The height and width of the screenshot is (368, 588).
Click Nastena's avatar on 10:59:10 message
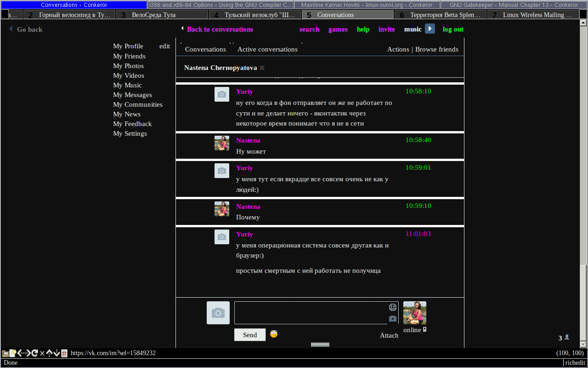pyautogui.click(x=222, y=209)
